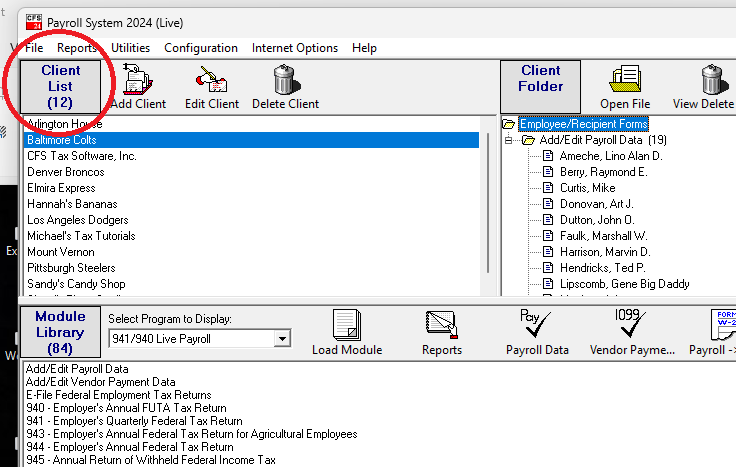Open the File menu
Screen dimensions: 736x467
coord(34,48)
